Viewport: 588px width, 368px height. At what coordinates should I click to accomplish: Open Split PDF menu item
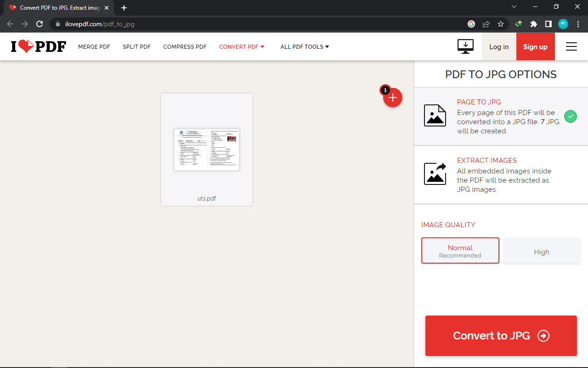click(137, 47)
